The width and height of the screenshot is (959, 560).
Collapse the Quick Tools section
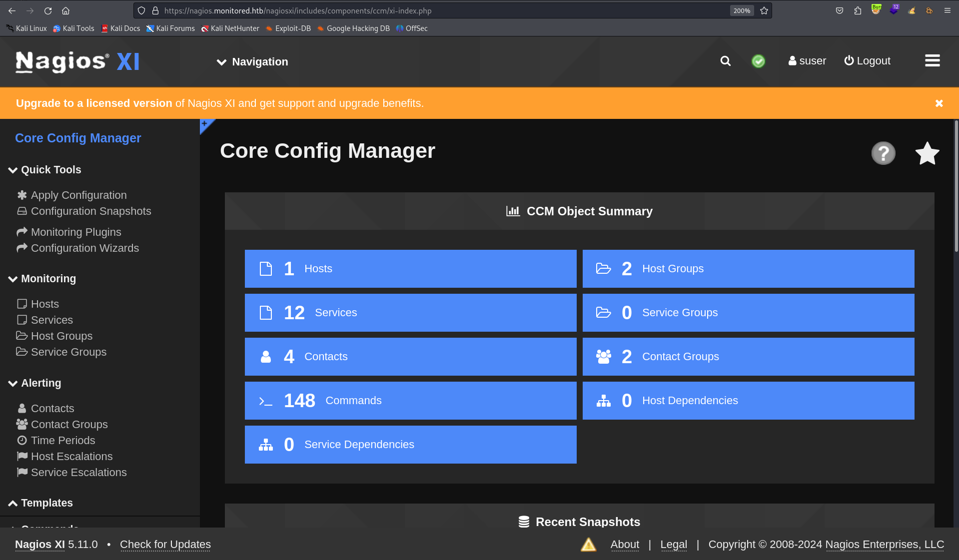click(44, 170)
